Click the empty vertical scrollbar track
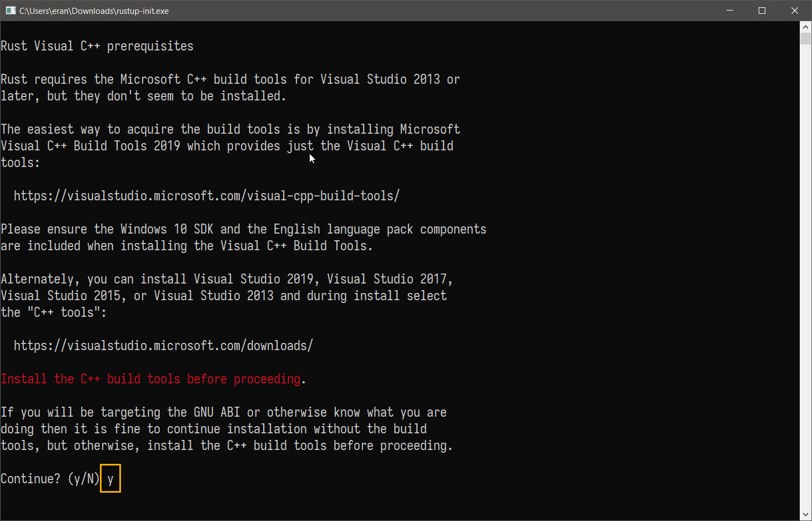The width and height of the screenshot is (812, 521). coord(805,277)
